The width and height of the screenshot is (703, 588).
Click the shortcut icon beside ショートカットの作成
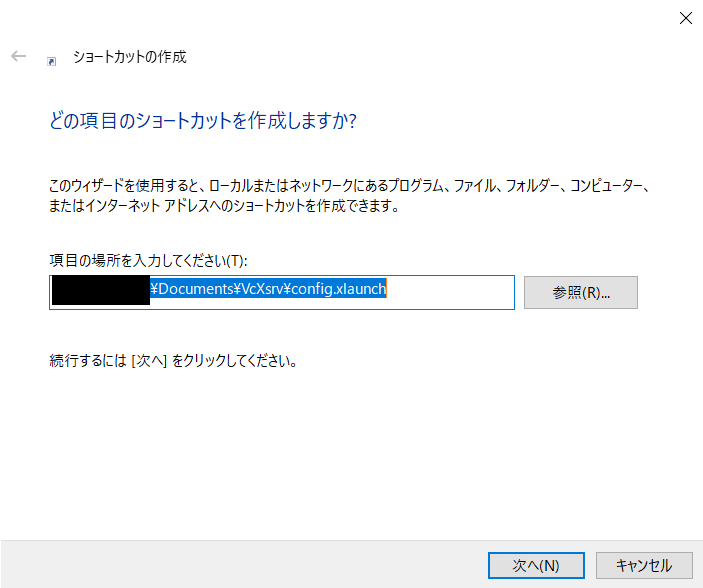point(52,61)
